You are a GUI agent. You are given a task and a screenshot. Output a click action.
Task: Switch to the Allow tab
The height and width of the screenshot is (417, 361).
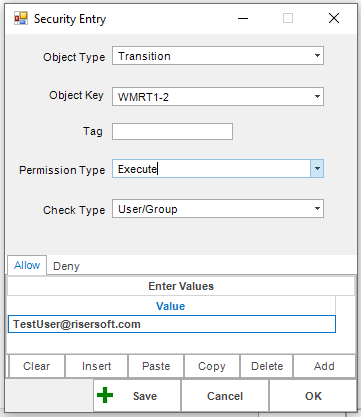coord(27,265)
